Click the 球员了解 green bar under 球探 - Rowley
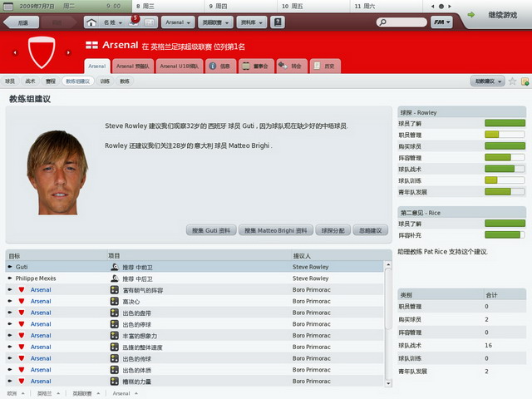Screen dimensions: 532x399 504,123
